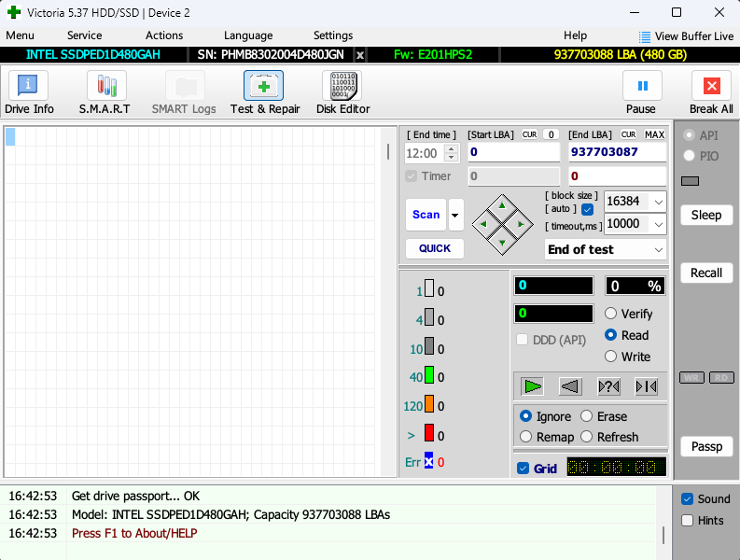Select the Ignore radio option

coord(525,416)
